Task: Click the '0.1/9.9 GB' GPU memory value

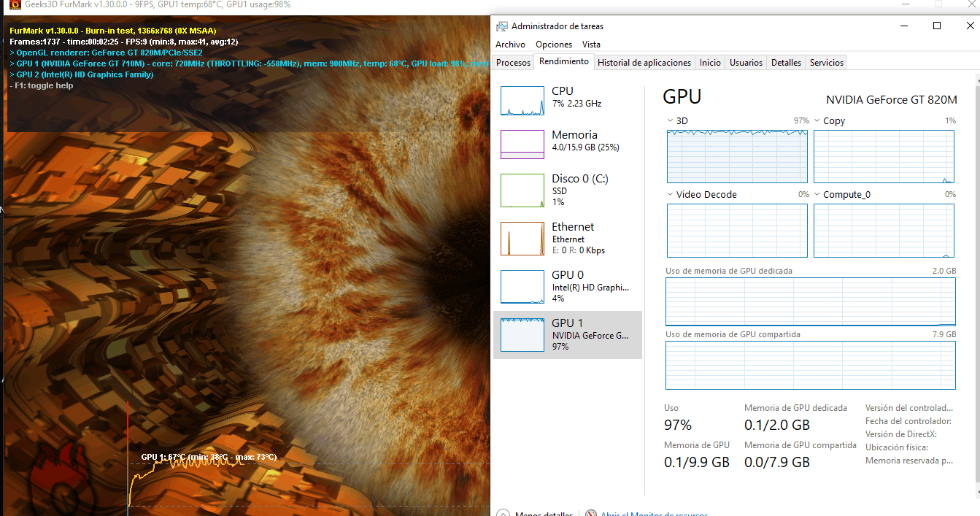Action: pyautogui.click(x=697, y=462)
